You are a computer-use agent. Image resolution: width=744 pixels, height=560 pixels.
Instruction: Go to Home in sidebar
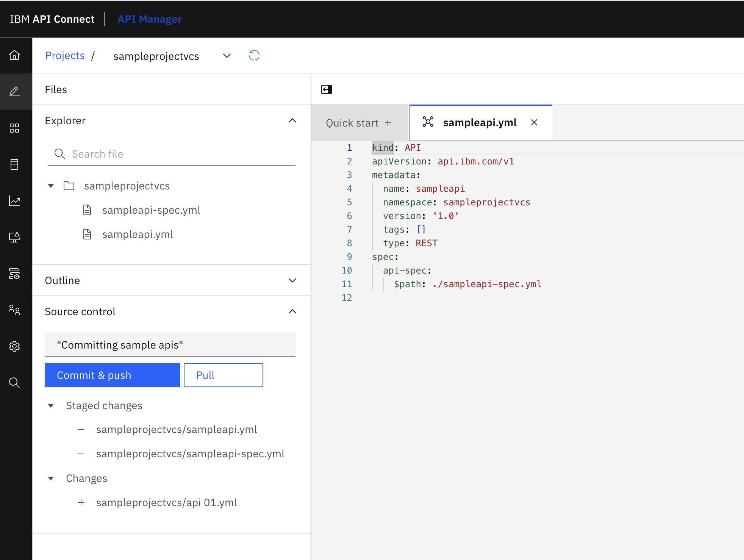click(14, 55)
